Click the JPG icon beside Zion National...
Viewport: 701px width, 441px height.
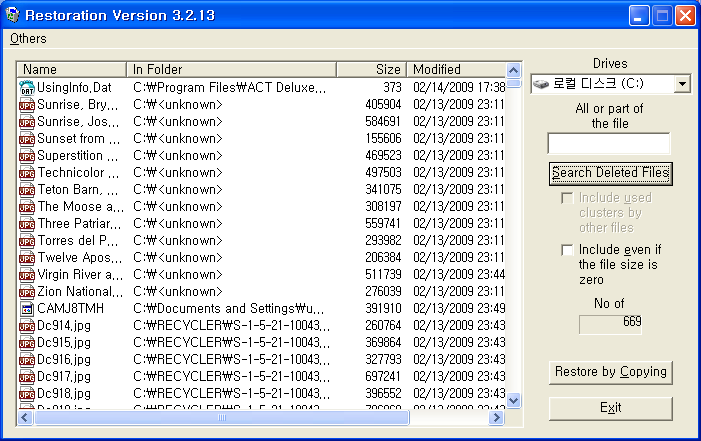pyautogui.click(x=27, y=292)
